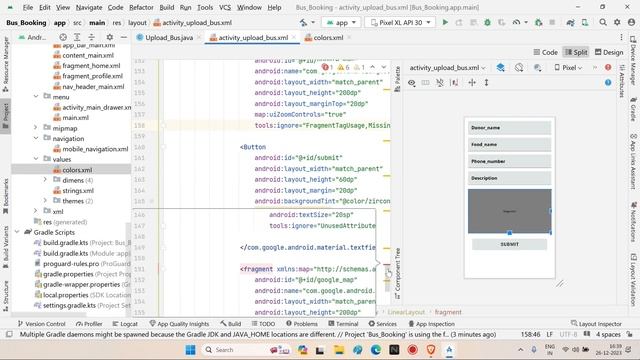Open Windows Start menu
640x360 pixels.
pos(190,350)
